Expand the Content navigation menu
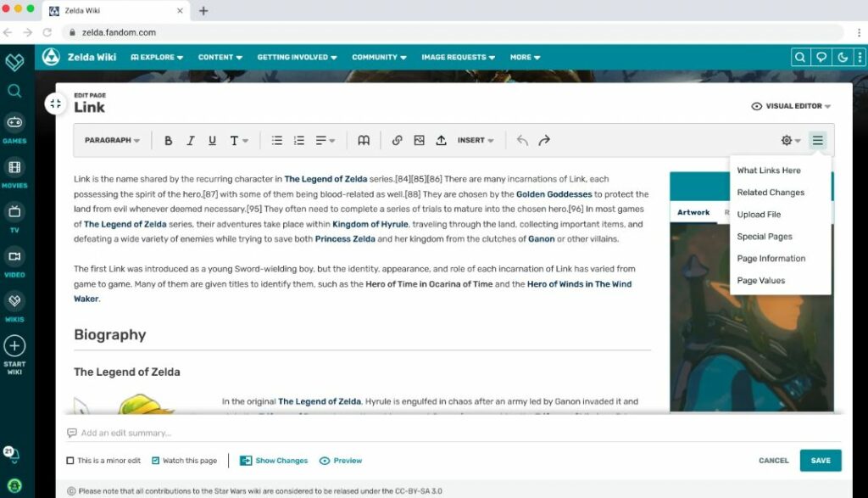This screenshot has width=868, height=498. coord(220,57)
